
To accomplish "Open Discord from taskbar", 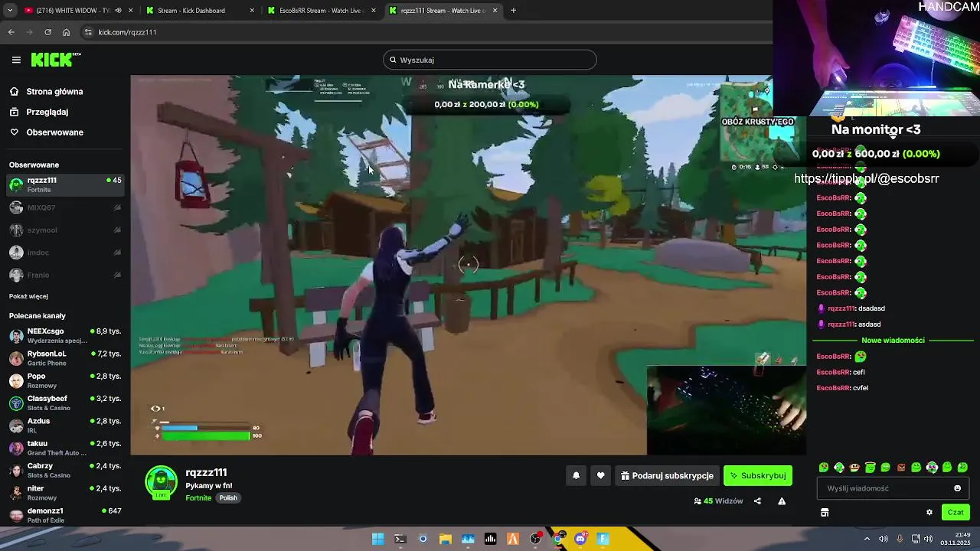I will click(580, 539).
